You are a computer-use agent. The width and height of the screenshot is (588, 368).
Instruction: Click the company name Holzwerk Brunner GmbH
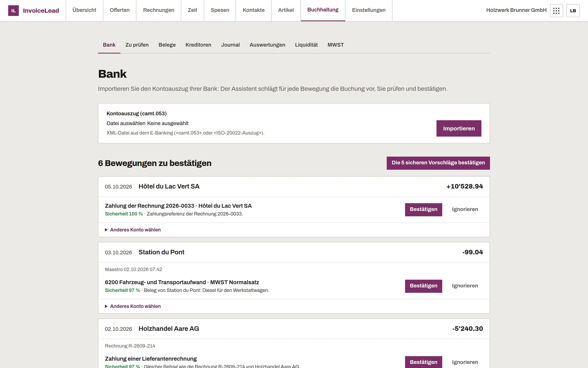tap(516, 10)
